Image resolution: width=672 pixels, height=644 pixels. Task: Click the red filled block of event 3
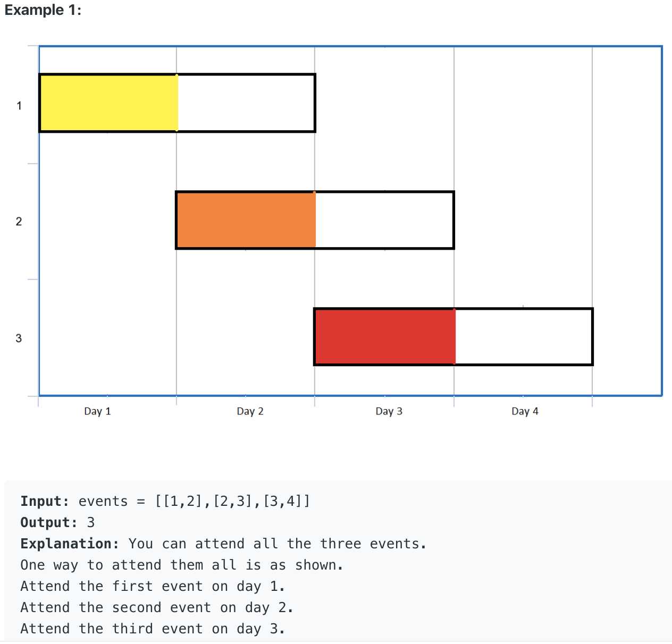click(384, 336)
